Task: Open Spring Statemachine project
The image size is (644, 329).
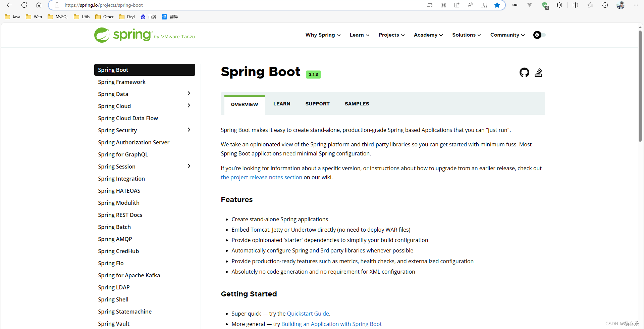Action: pyautogui.click(x=125, y=312)
